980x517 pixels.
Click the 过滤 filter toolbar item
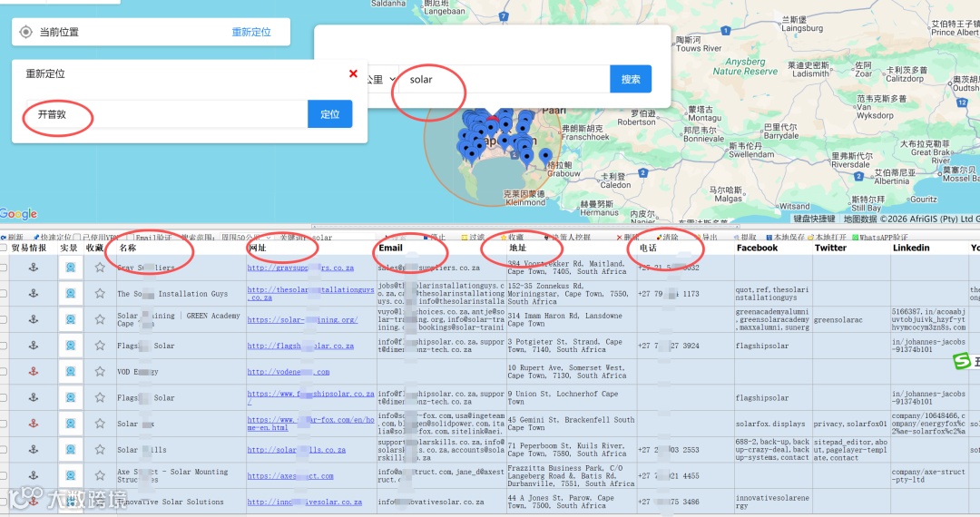click(473, 238)
